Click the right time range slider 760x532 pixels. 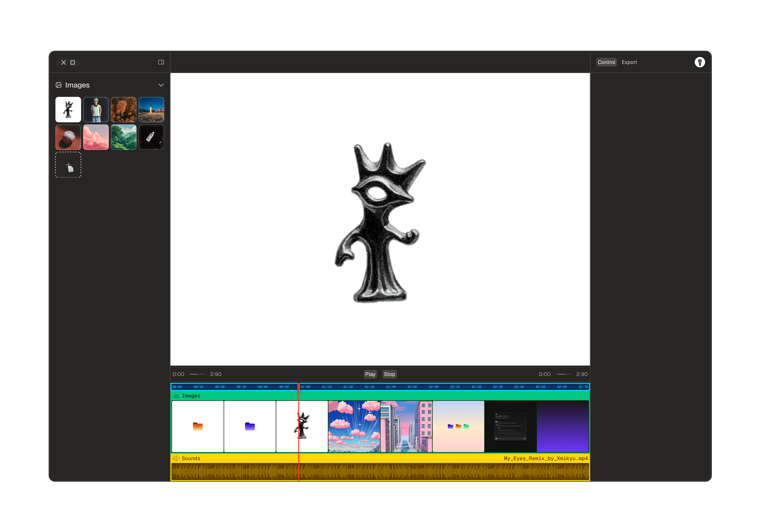(x=563, y=374)
